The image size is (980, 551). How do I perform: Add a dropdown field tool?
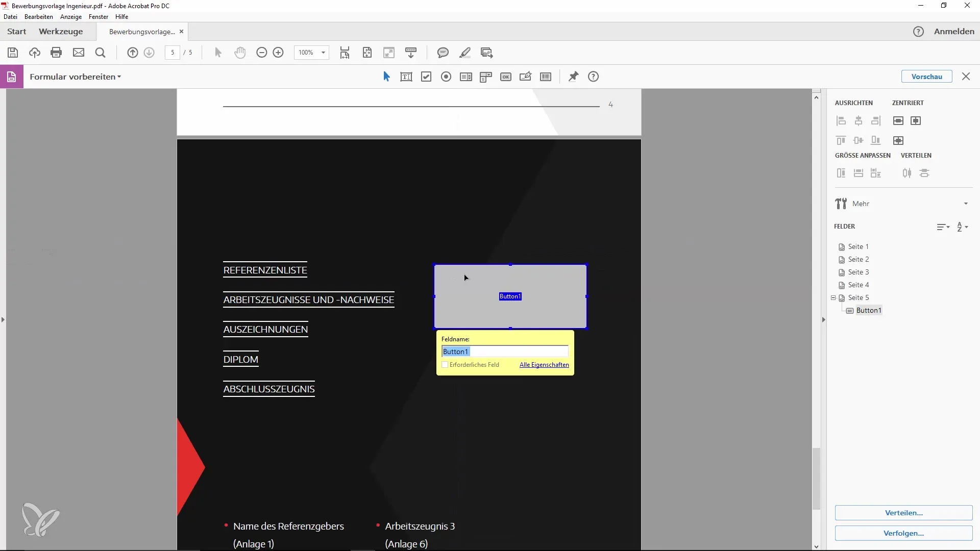(486, 77)
